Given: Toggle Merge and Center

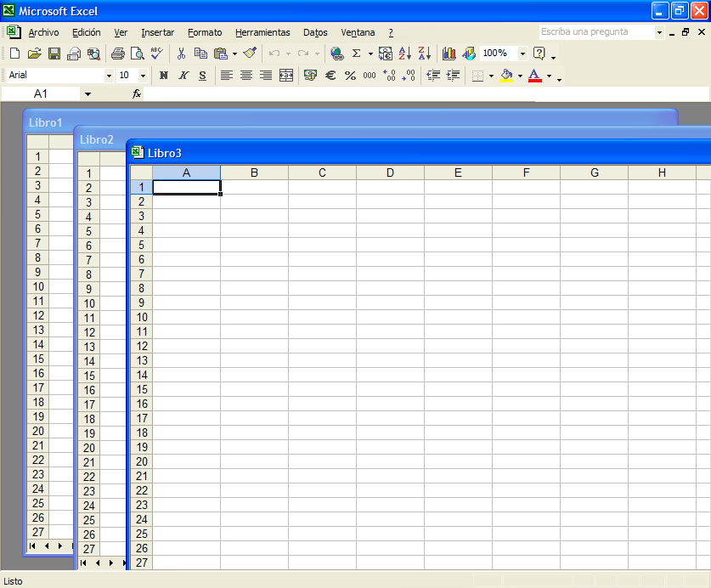Looking at the screenshot, I should [x=286, y=76].
